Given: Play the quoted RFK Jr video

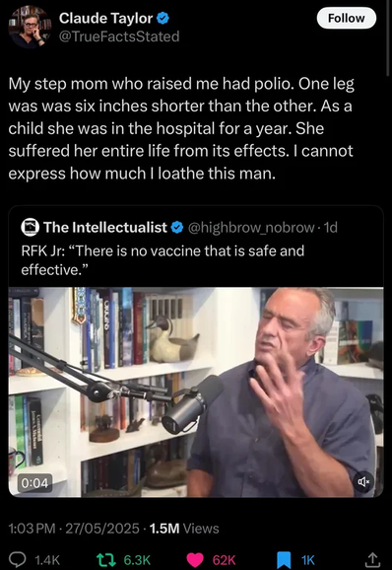Looking at the screenshot, I should pyautogui.click(x=196, y=392).
